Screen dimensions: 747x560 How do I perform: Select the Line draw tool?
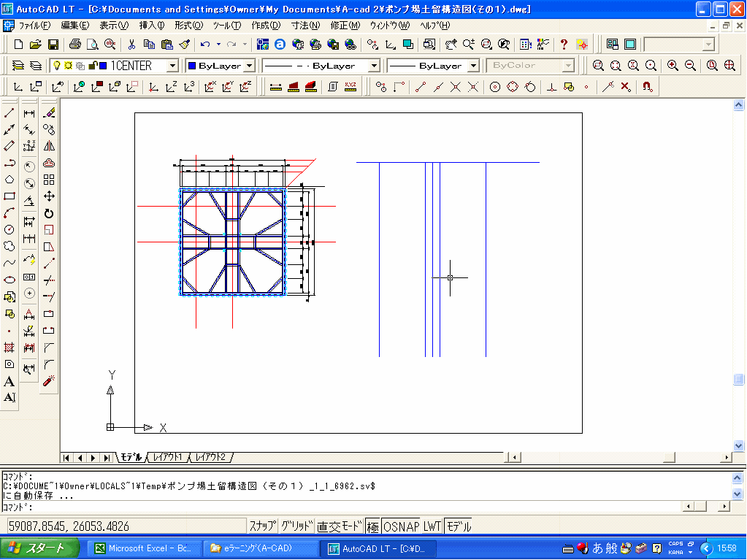click(9, 113)
